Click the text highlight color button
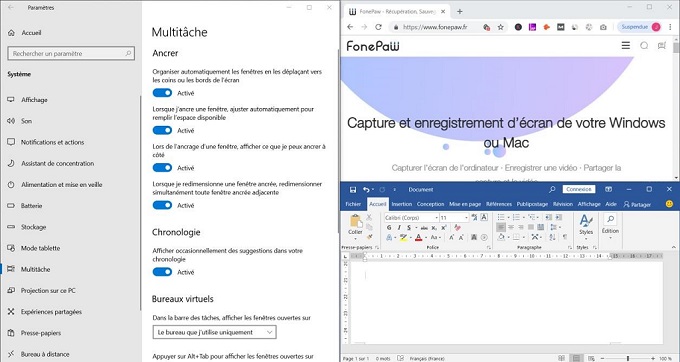The height and width of the screenshot is (362, 680). tap(403, 238)
